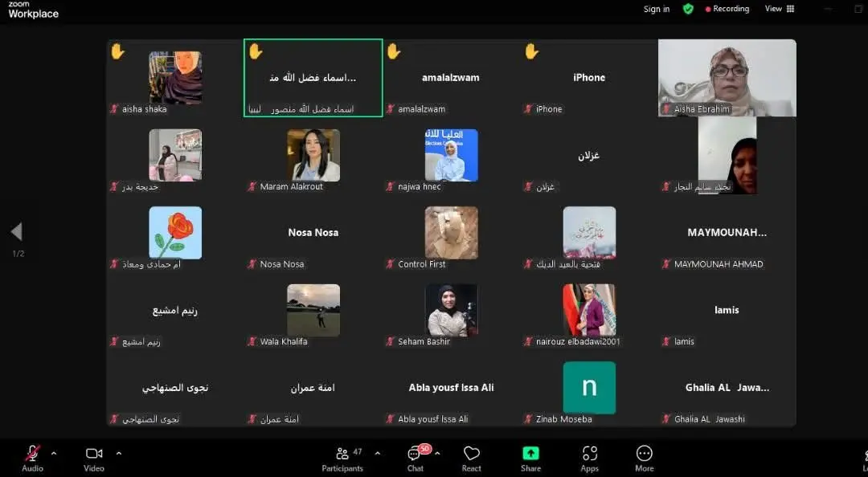Click the Recording indicator
Viewport: 868px width, 477px height.
point(727,9)
